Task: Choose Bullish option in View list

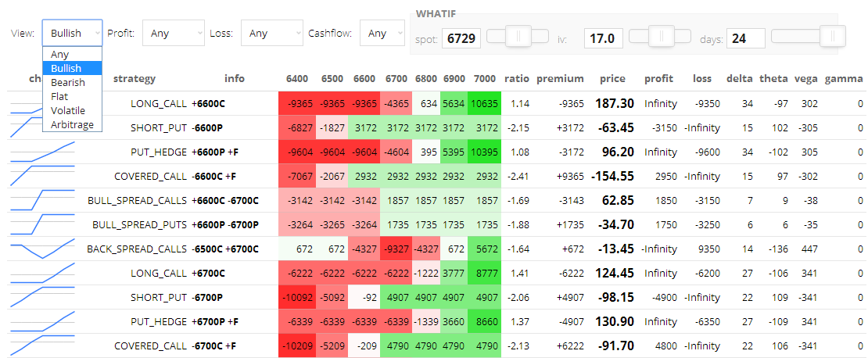Action: (73, 69)
